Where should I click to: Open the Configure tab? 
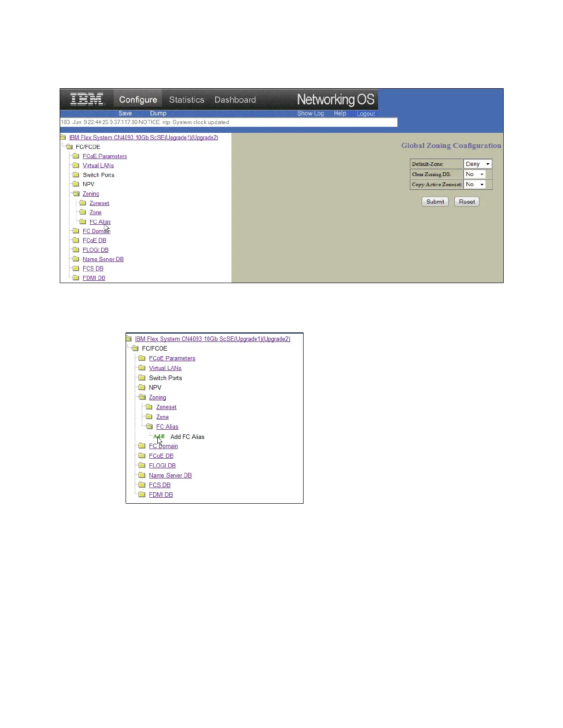click(138, 100)
